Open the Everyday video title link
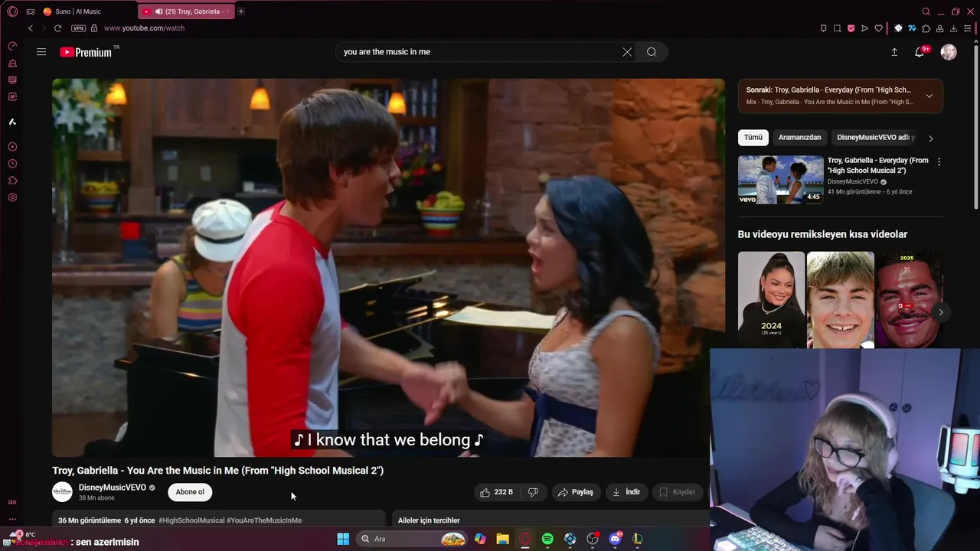 877,165
